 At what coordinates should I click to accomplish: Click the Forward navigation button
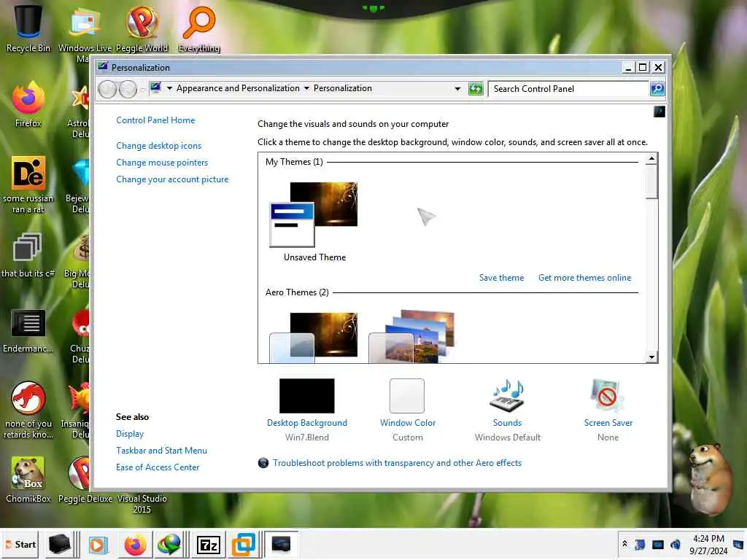click(x=128, y=89)
